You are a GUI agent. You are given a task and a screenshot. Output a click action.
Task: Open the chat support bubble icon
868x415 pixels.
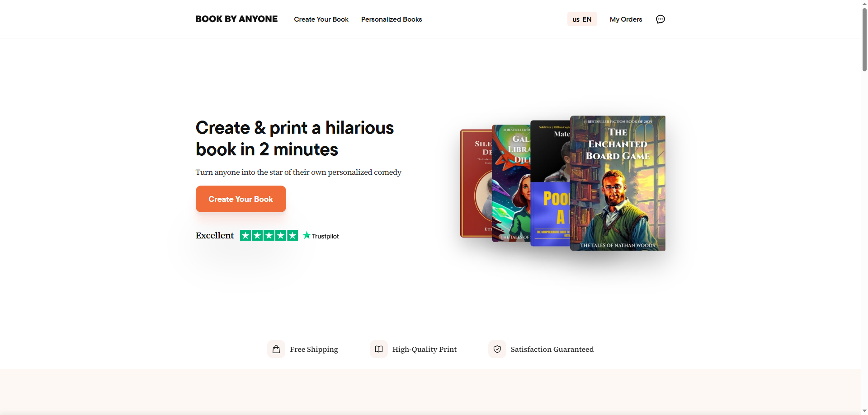(x=660, y=19)
